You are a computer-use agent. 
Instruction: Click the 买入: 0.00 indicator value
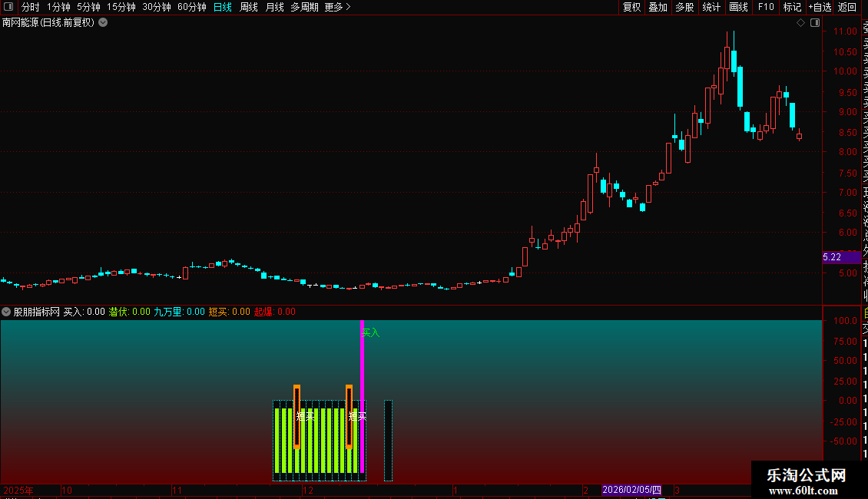pos(84,312)
